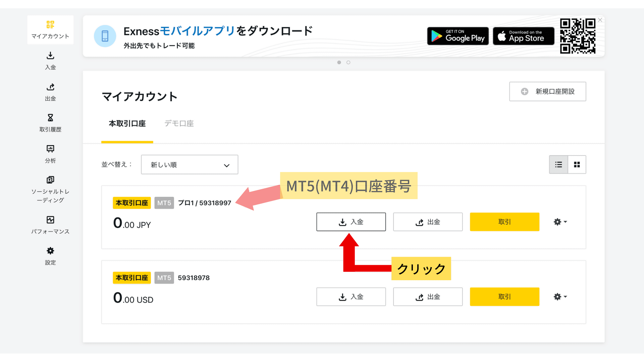
Task: Click the phone icon in the banner
Action: (105, 36)
